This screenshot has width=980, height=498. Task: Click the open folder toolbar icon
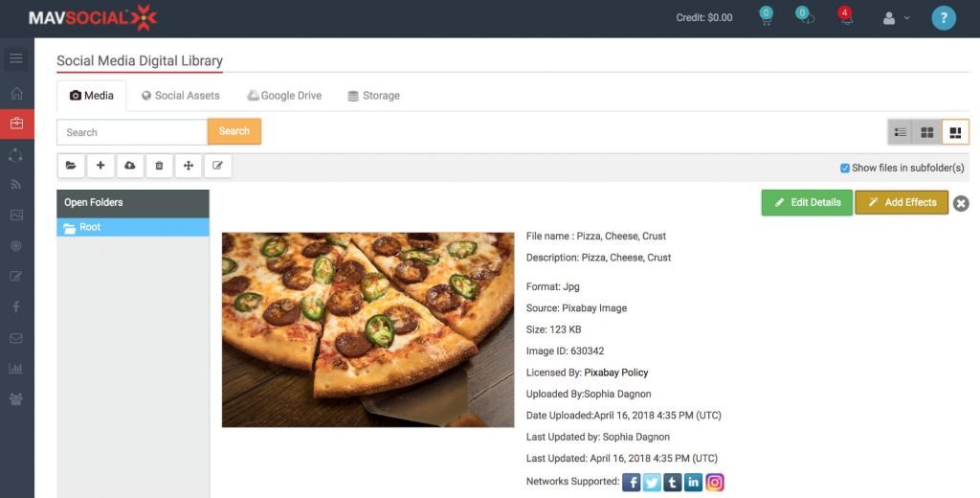pos(71,166)
